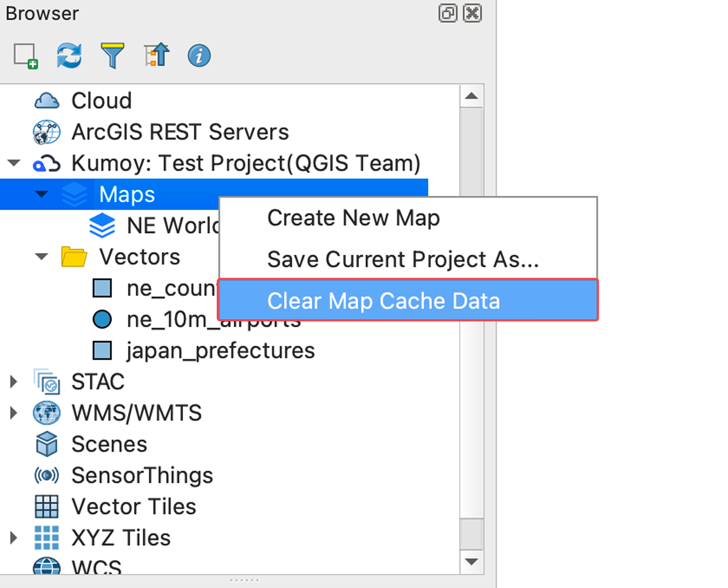Select Create New Map
Screen dimensions: 728x588
(353, 218)
